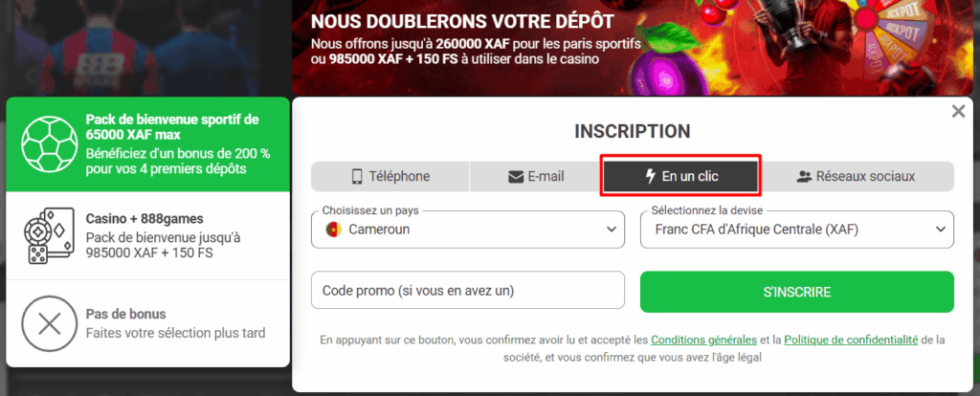Click the people icon for Réseaux sociaux
Screen dimensions: 980x396
tap(804, 176)
